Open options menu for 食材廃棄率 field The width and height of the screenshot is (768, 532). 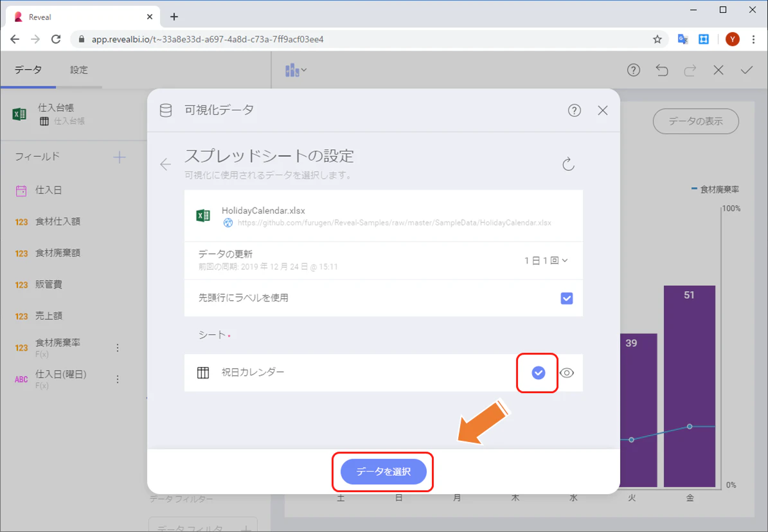(118, 348)
